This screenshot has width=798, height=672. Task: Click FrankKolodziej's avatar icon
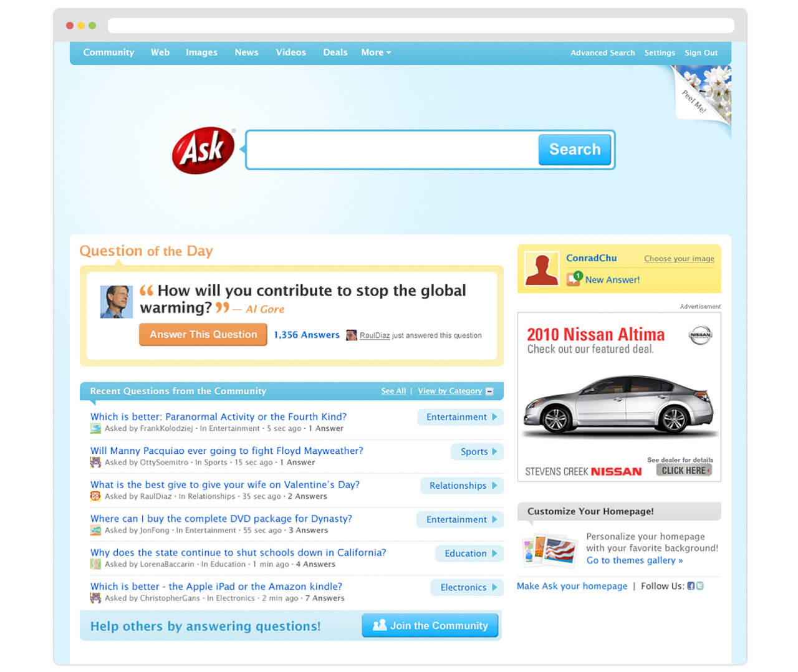click(x=95, y=428)
